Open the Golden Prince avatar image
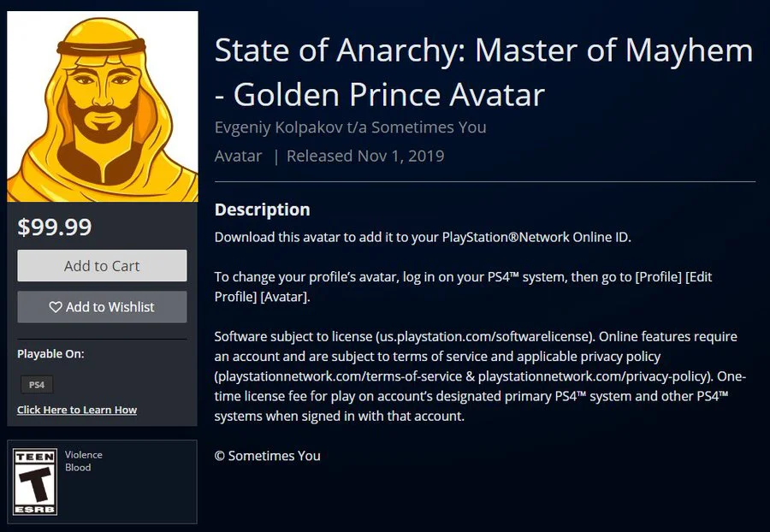The height and width of the screenshot is (532, 770). tap(103, 107)
